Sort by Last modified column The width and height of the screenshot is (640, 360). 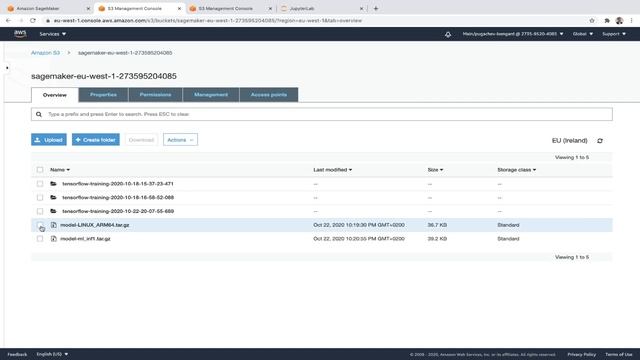pyautogui.click(x=333, y=170)
